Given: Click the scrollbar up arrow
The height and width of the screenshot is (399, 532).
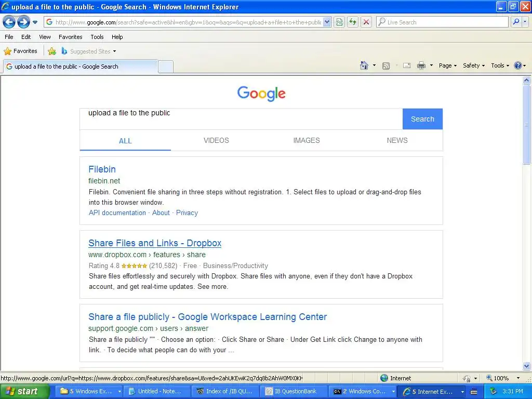Looking at the screenshot, I should pyautogui.click(x=527, y=81).
